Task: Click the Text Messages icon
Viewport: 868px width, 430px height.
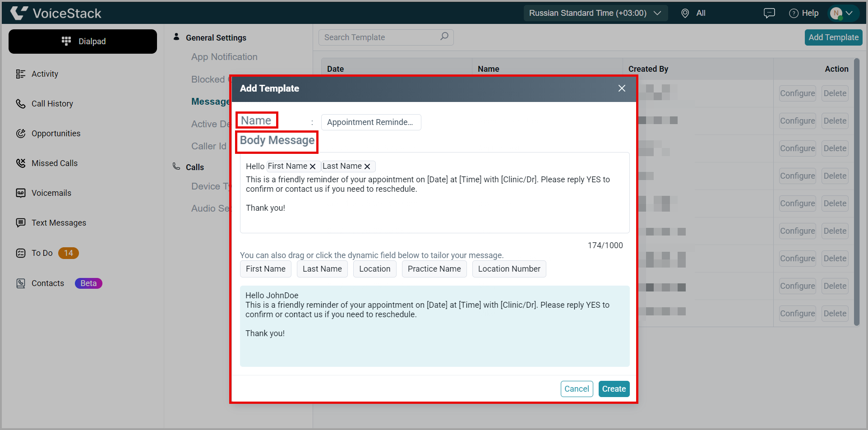Action: [x=21, y=223]
